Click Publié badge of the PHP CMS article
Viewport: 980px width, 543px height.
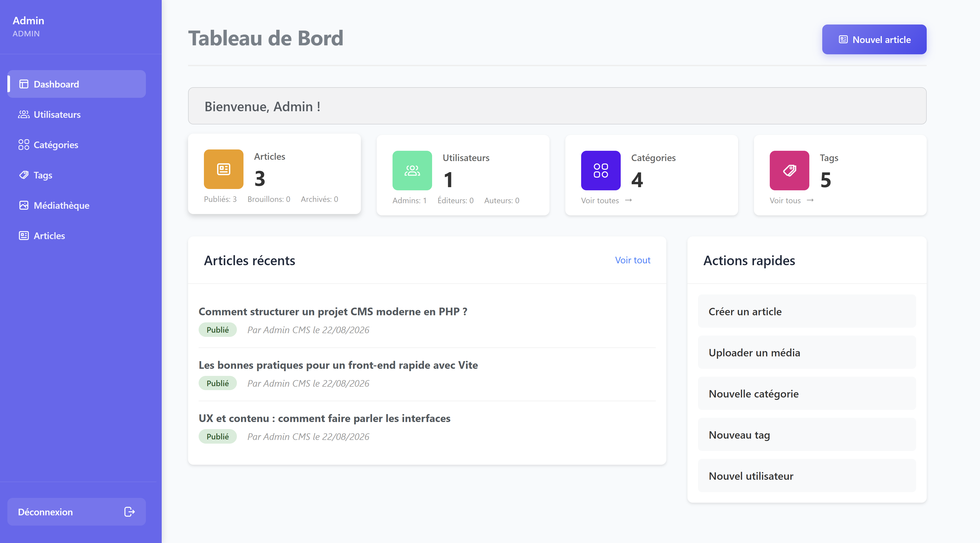click(218, 330)
